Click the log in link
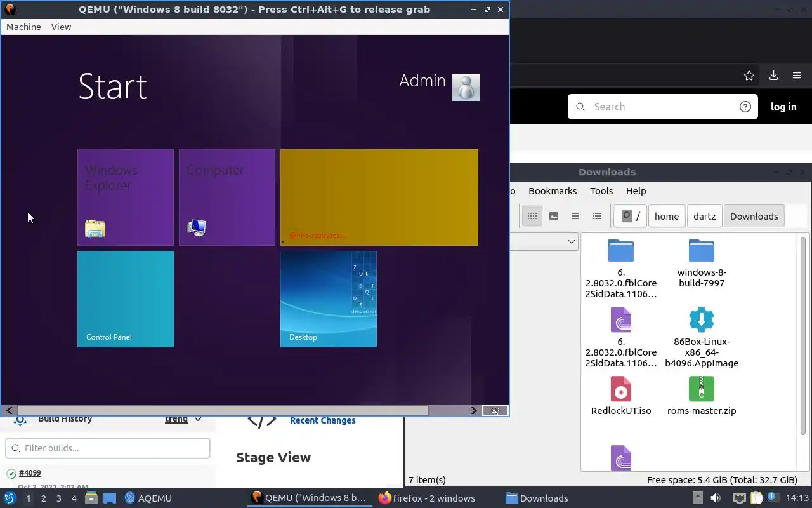Viewport: 812px width, 508px height. (x=783, y=107)
